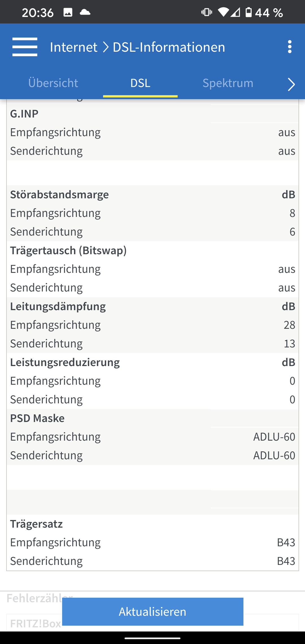Tap the Trägertausch (Bitswap) header

click(68, 251)
